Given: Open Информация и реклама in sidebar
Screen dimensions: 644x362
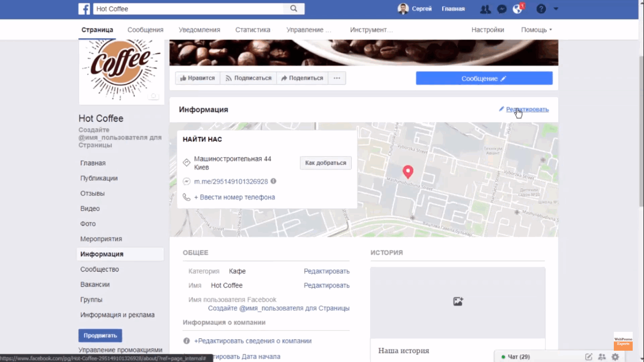Looking at the screenshot, I should (117, 315).
